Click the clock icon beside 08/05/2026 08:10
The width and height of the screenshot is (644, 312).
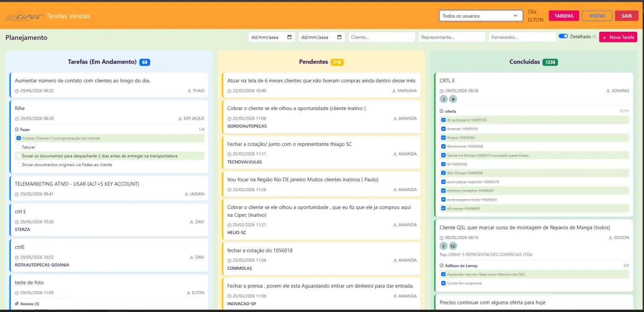[442, 238]
